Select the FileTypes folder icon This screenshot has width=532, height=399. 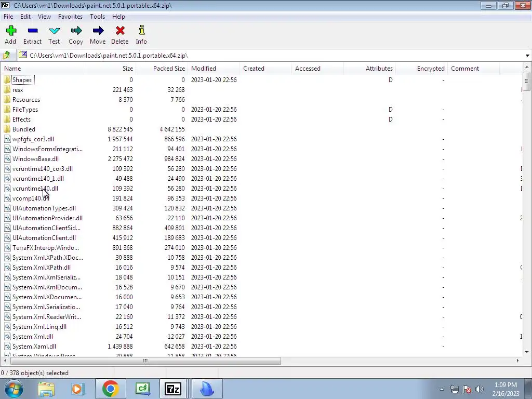pos(7,109)
